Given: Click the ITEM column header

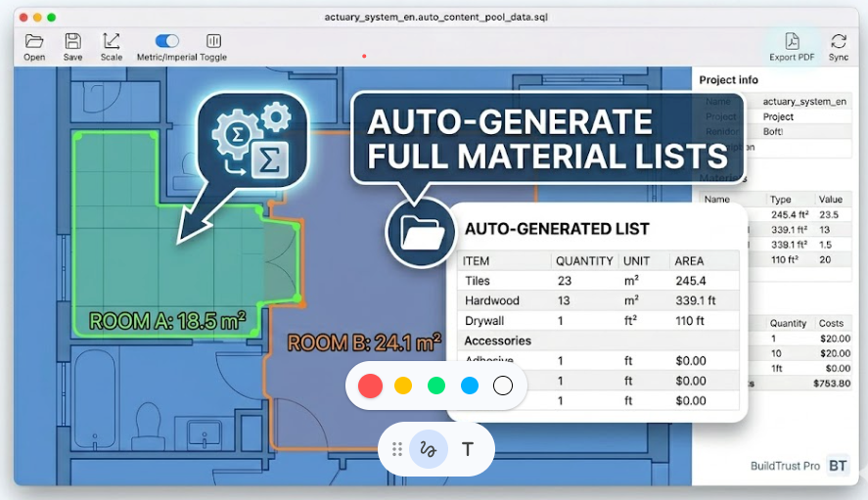Looking at the screenshot, I should 476,261.
